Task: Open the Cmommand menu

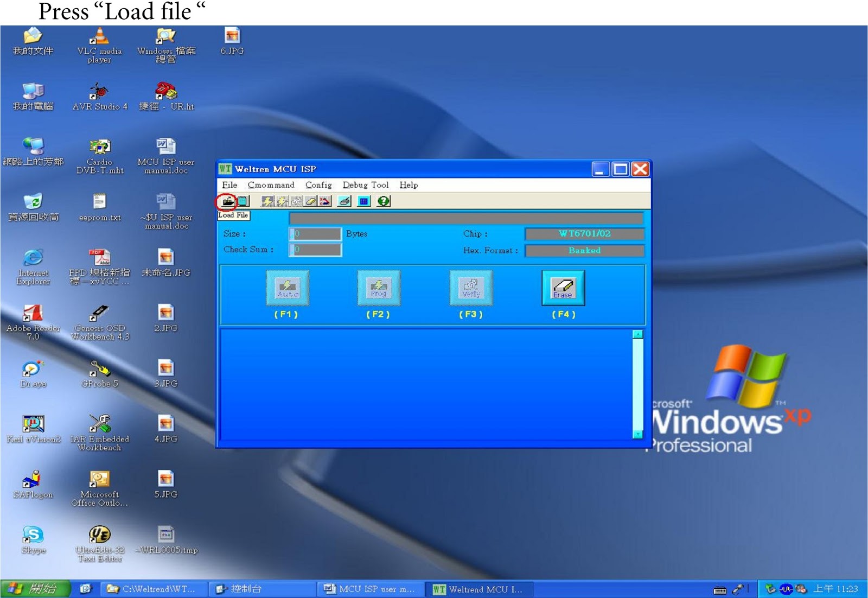Action: pos(271,185)
